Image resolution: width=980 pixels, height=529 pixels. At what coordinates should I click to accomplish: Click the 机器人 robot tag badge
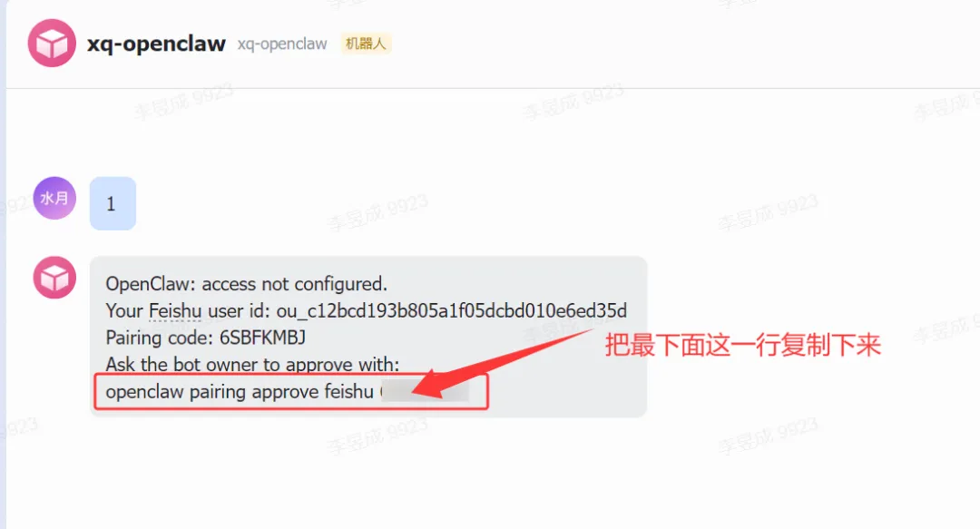point(366,44)
